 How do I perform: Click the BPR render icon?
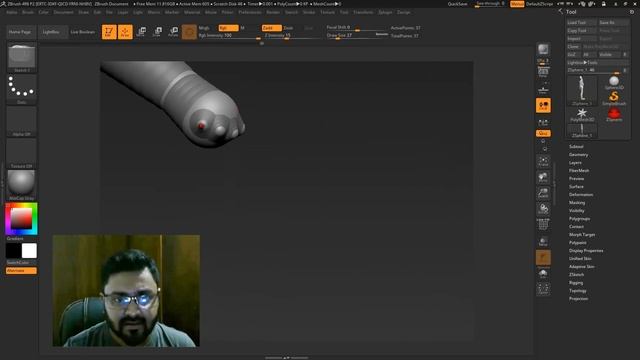[543, 50]
